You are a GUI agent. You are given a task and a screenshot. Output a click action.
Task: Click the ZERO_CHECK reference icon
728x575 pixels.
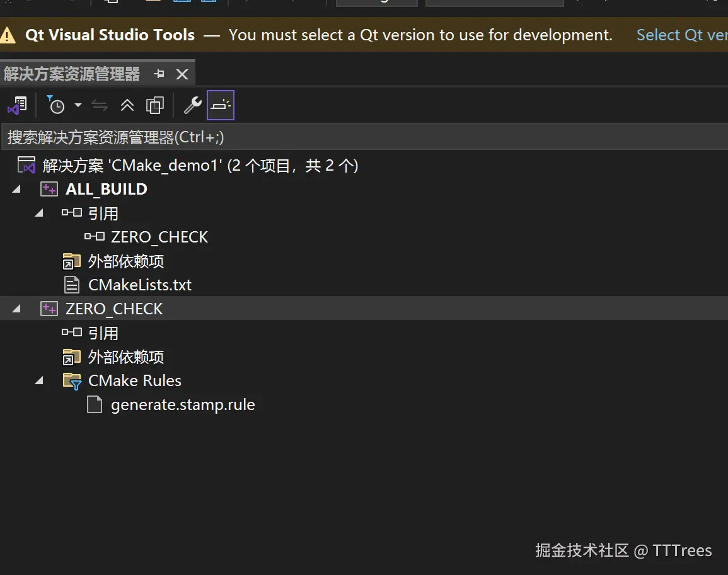[95, 237]
